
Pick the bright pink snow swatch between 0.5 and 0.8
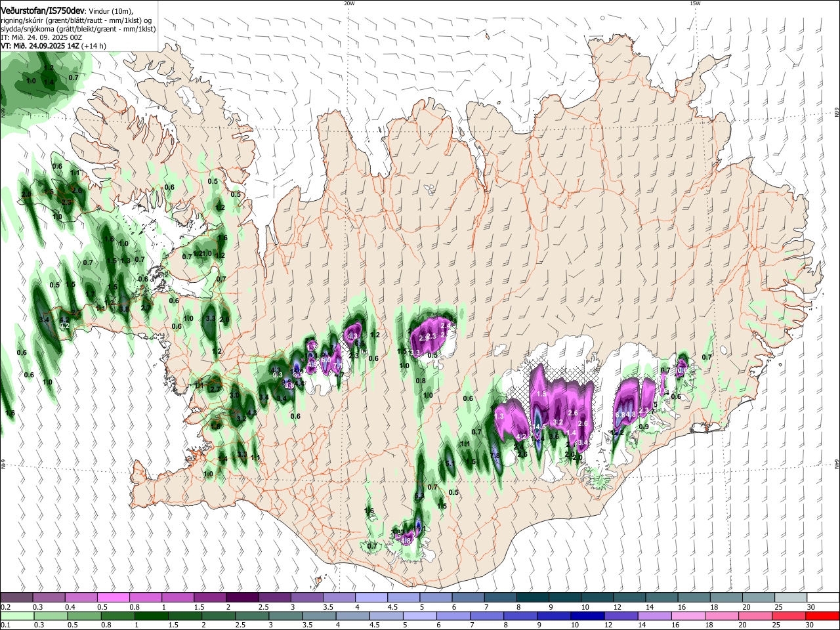(113, 598)
